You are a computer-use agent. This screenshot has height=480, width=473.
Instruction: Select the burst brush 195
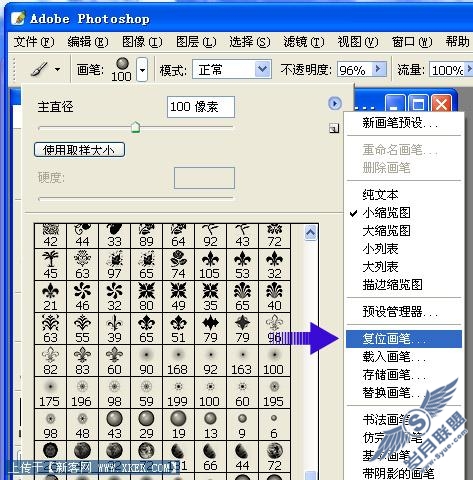[274, 393]
